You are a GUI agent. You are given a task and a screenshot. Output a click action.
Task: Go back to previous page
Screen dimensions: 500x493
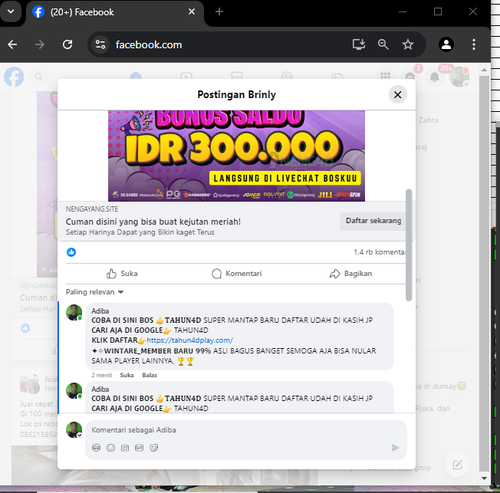tap(13, 44)
